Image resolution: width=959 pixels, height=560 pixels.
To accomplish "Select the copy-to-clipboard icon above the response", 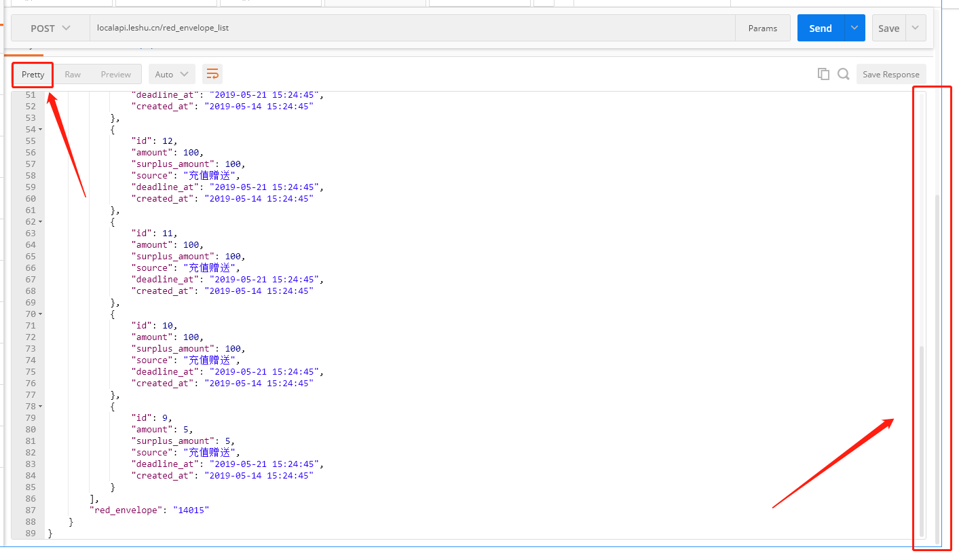I will (x=823, y=74).
